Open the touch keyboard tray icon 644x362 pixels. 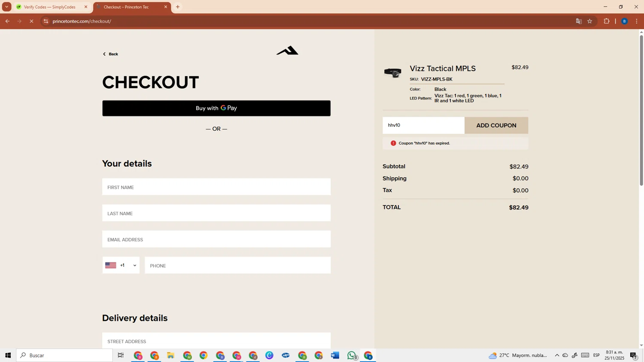pyautogui.click(x=585, y=355)
